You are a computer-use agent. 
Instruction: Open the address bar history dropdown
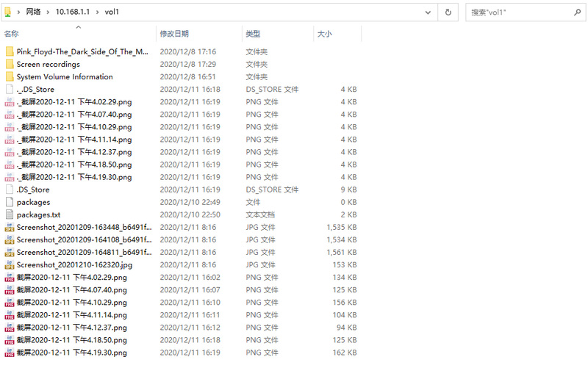point(428,12)
